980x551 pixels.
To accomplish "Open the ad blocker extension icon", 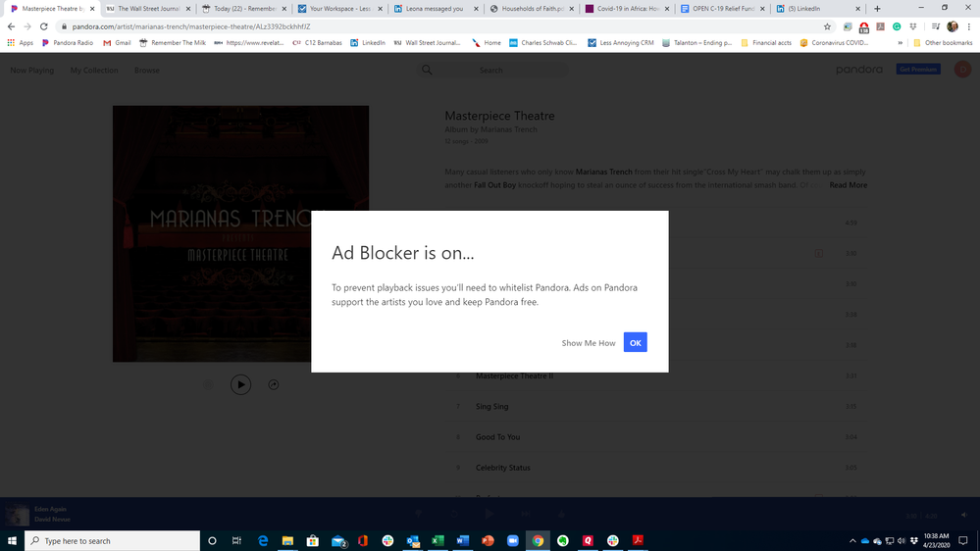I will (863, 26).
